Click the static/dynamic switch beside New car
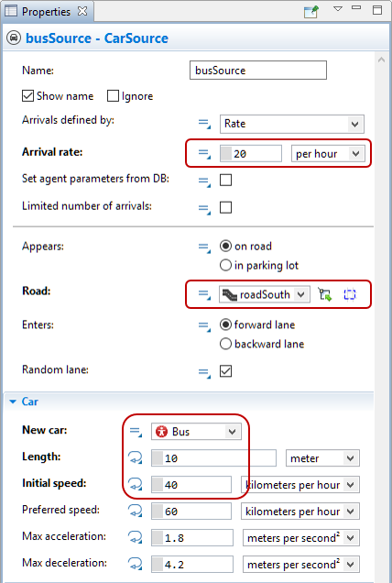 click(136, 432)
